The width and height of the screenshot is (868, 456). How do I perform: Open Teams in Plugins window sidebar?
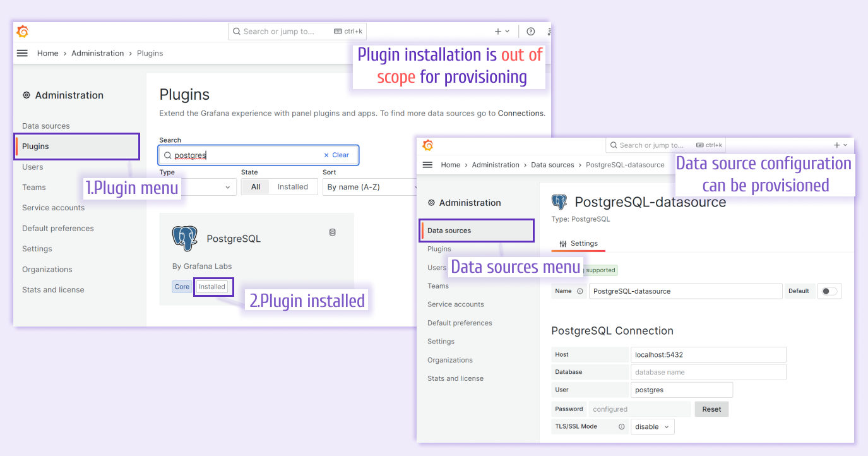click(34, 188)
